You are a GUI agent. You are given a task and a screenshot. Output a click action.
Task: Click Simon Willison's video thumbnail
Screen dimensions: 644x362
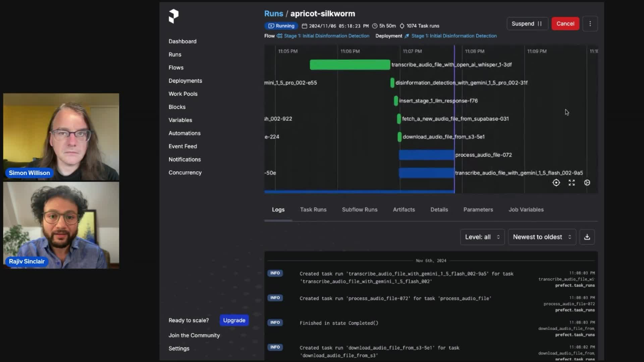pos(61,137)
